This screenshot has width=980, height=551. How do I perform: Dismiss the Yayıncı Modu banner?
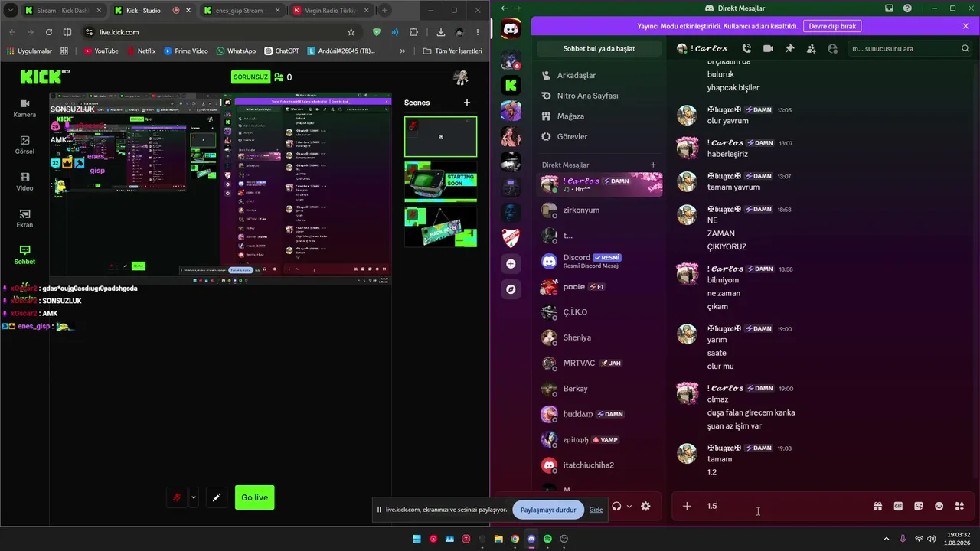point(966,26)
